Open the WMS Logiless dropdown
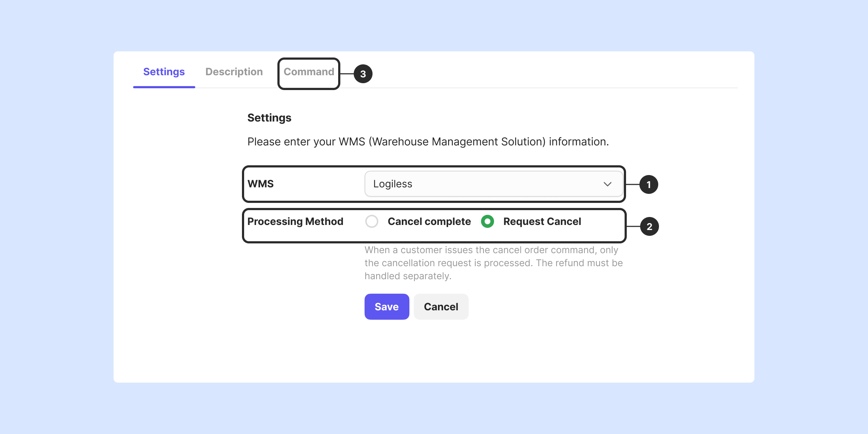The width and height of the screenshot is (868, 434). 493,184
